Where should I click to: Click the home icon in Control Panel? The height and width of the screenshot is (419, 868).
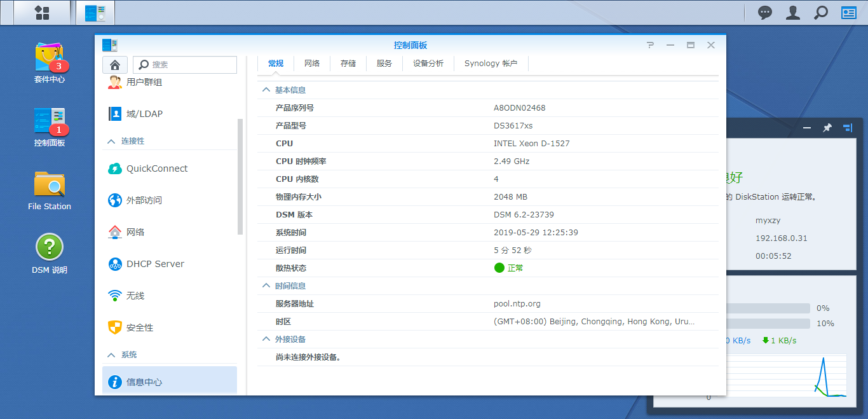pos(114,64)
